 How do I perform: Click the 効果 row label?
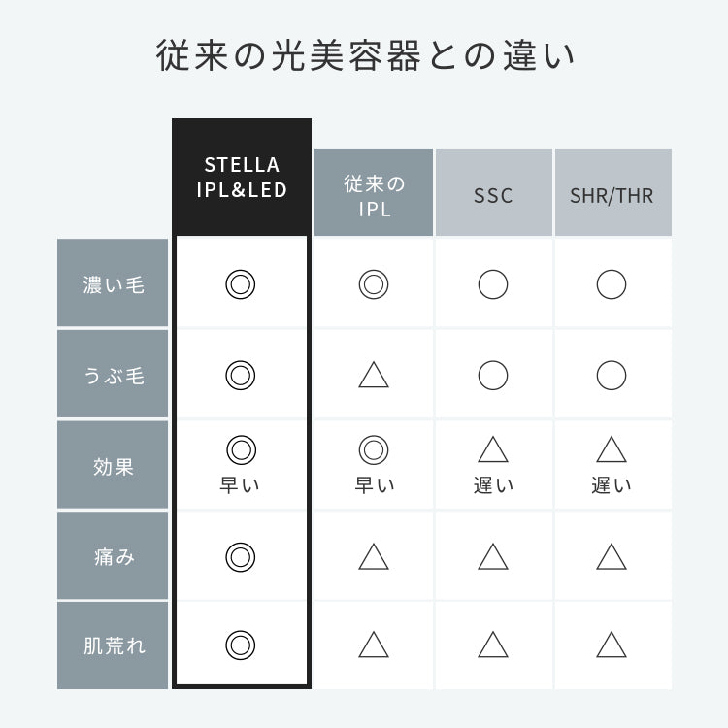pyautogui.click(x=113, y=466)
